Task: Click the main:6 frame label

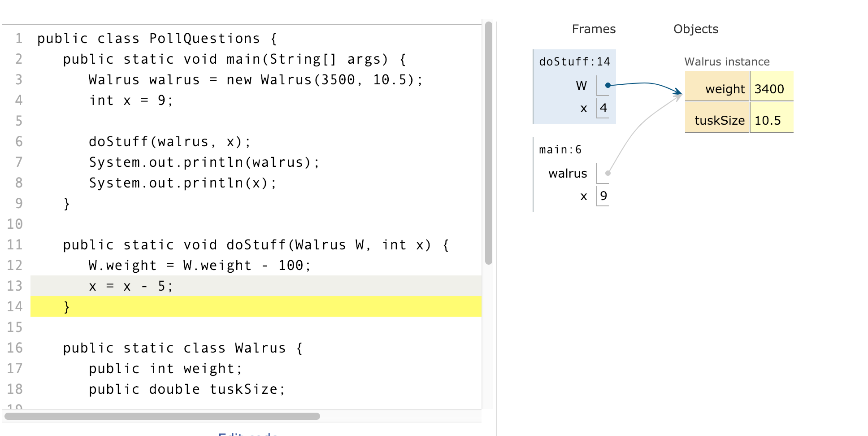Action: pos(560,149)
